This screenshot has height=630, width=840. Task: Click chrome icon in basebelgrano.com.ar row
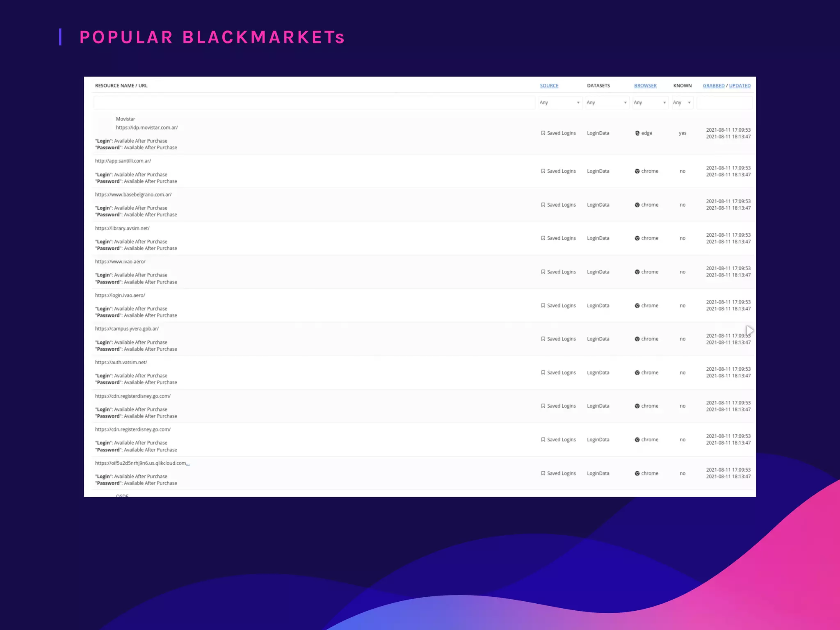pyautogui.click(x=637, y=205)
